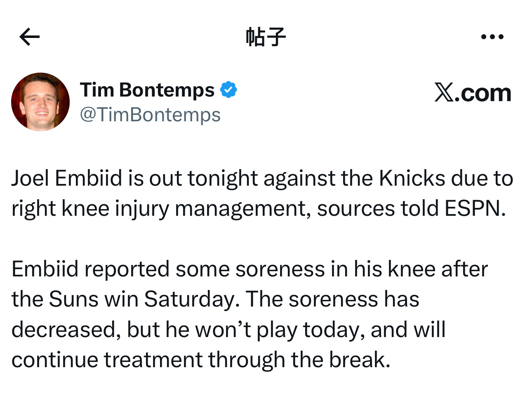
Task: Click the @TimBontemps handle
Action: pyautogui.click(x=150, y=115)
